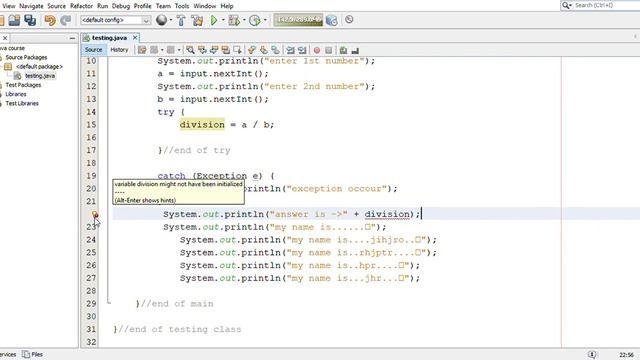
Task: Toggle Rectangular Selection mode
Action: 238,50
